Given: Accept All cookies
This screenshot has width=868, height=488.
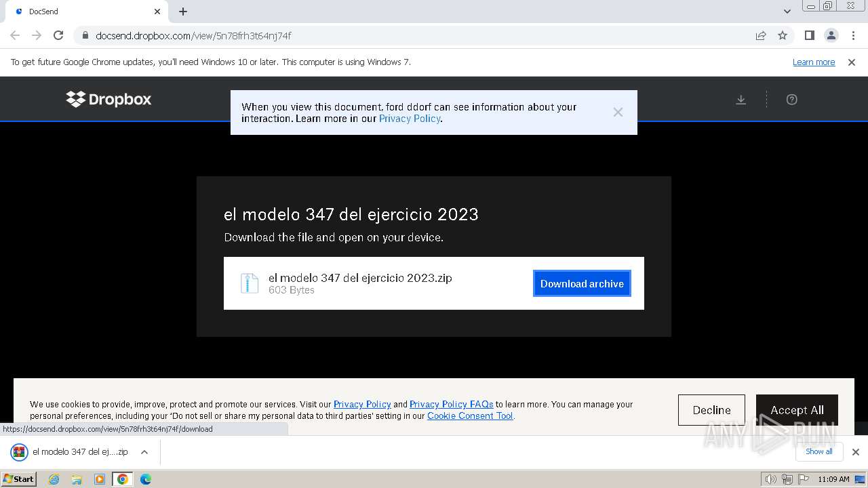Looking at the screenshot, I should click(797, 410).
